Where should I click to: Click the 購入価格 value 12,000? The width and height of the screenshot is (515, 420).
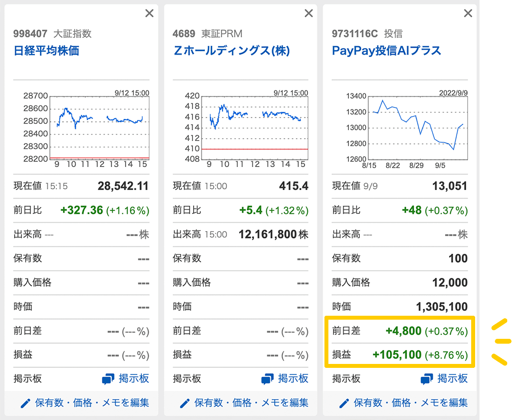[450, 282]
